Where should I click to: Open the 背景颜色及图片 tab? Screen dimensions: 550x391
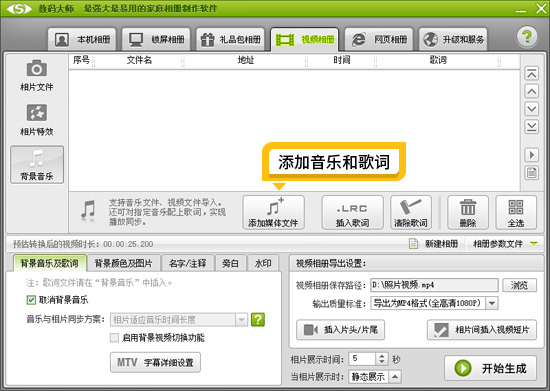point(123,263)
